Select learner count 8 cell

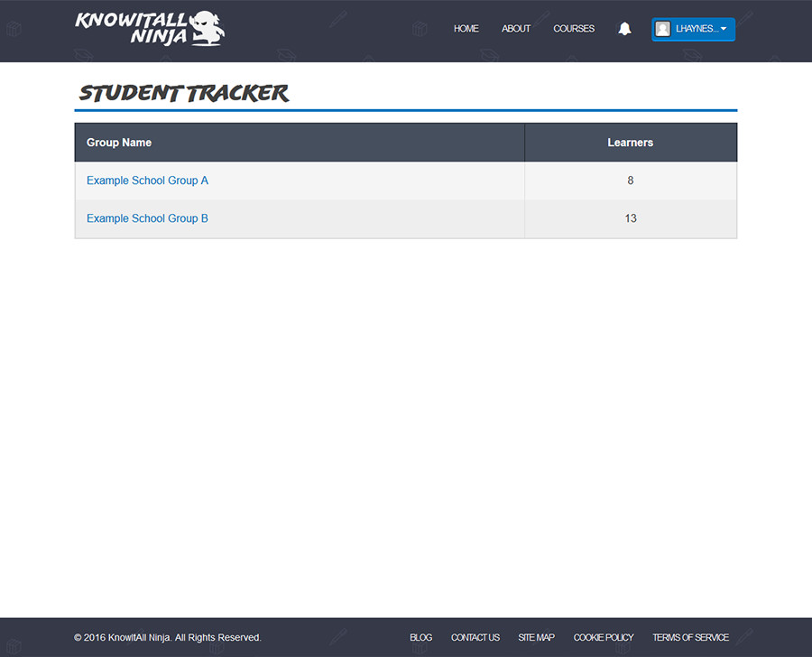point(631,180)
